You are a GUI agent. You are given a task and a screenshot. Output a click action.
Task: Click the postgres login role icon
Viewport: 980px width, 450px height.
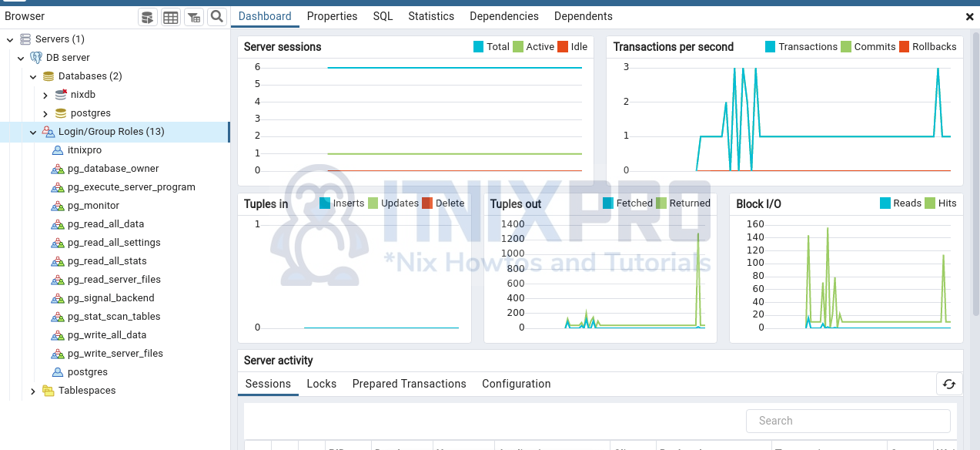coord(58,372)
